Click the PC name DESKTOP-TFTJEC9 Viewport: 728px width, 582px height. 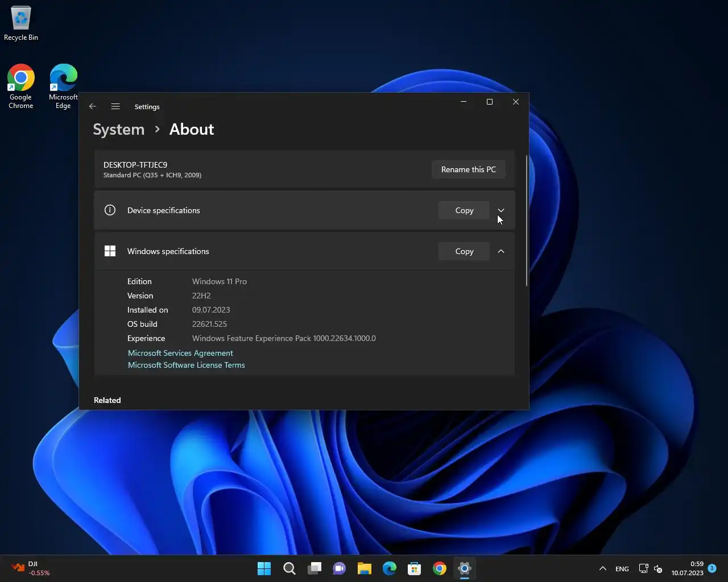click(135, 165)
